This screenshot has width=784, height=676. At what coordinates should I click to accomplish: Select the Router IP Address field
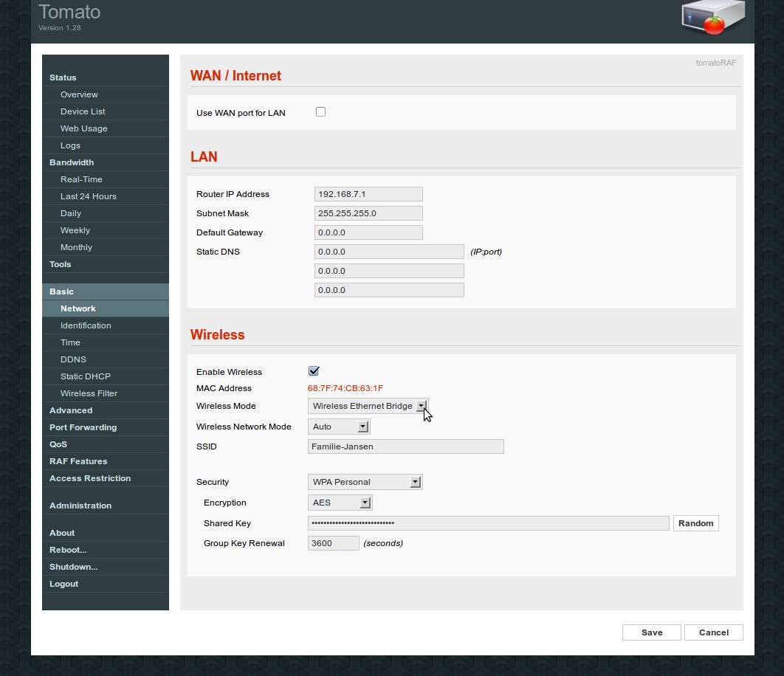tap(368, 193)
